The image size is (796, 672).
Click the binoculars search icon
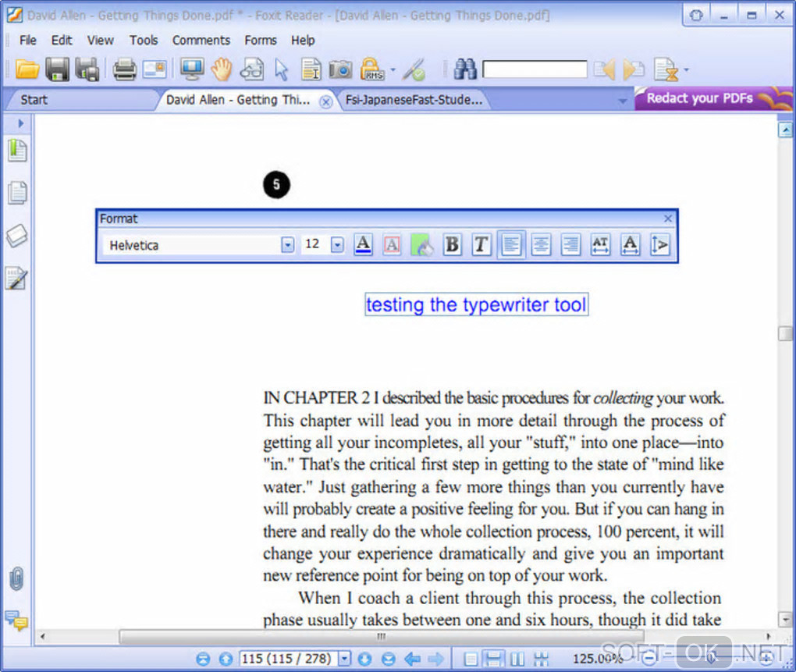pos(465,69)
